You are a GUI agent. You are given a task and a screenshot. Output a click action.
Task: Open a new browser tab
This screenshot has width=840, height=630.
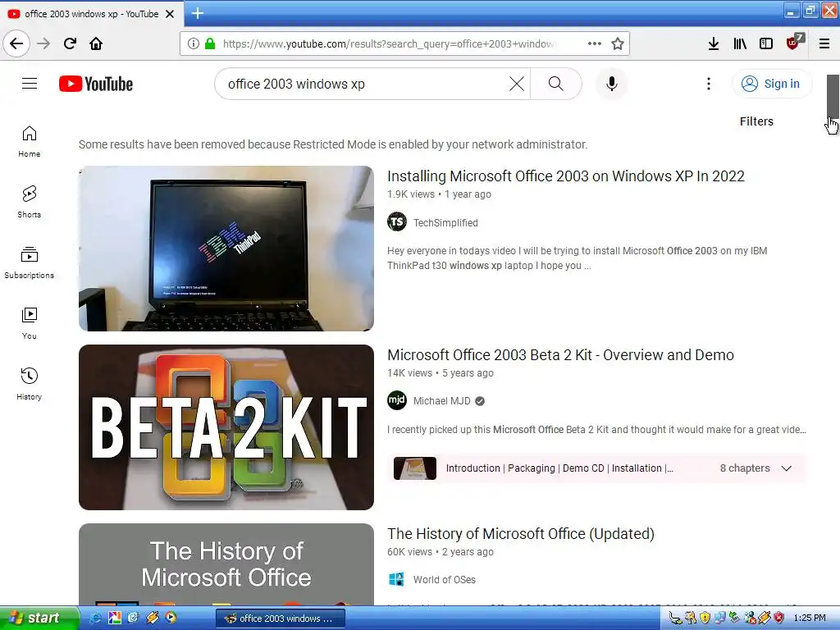[198, 13]
